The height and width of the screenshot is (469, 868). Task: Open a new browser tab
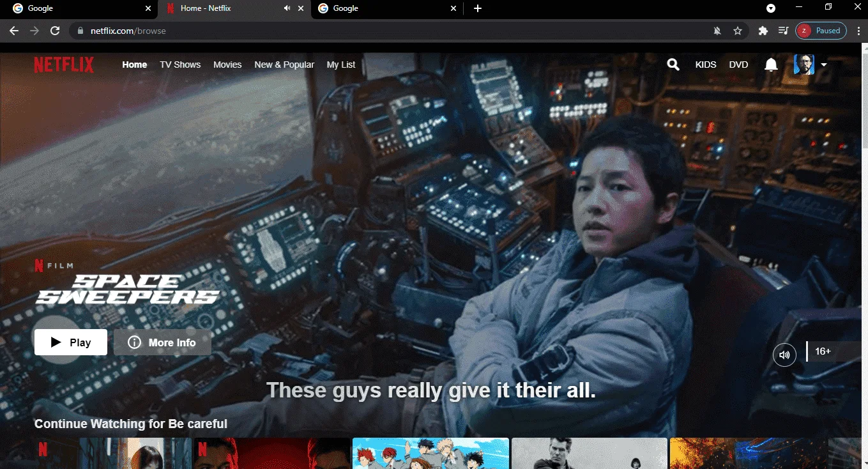[x=478, y=8]
